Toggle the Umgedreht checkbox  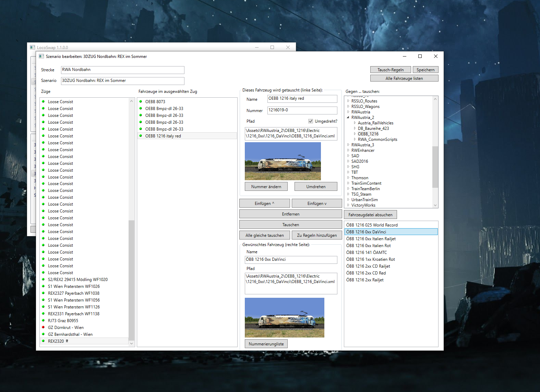point(310,121)
